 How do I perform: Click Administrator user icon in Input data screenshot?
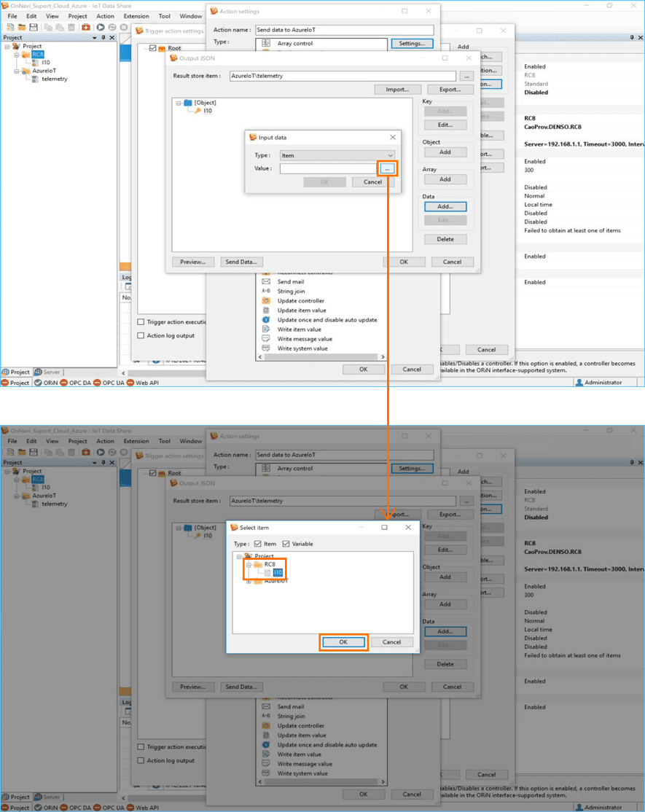(x=579, y=382)
